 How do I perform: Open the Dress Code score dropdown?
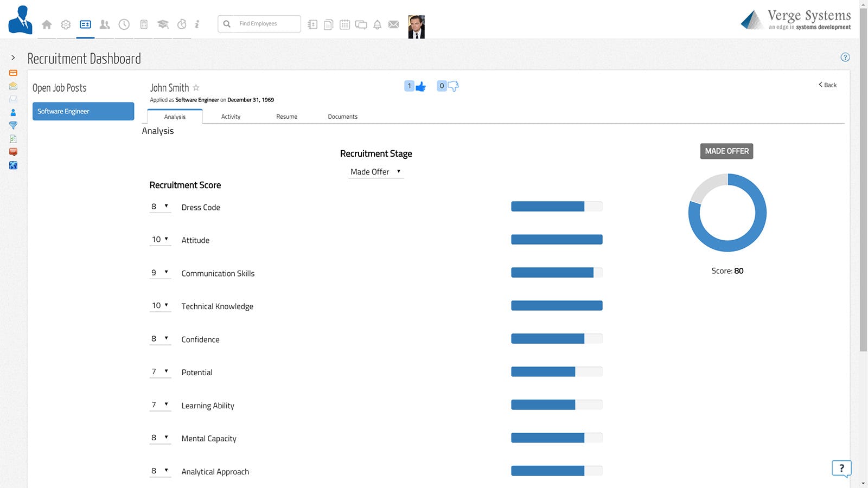pos(160,207)
